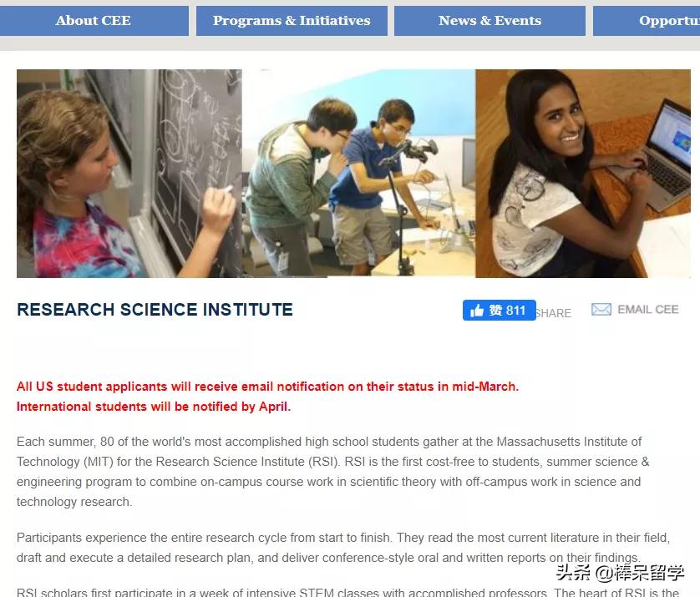Click photo of two students with microscope
Viewport: 700px width, 597px height.
click(359, 174)
